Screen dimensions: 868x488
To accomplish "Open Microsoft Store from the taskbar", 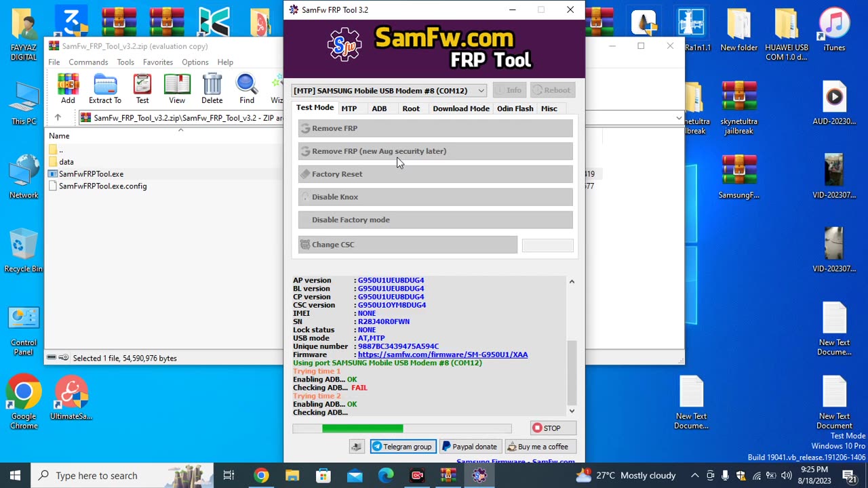I will (323, 476).
